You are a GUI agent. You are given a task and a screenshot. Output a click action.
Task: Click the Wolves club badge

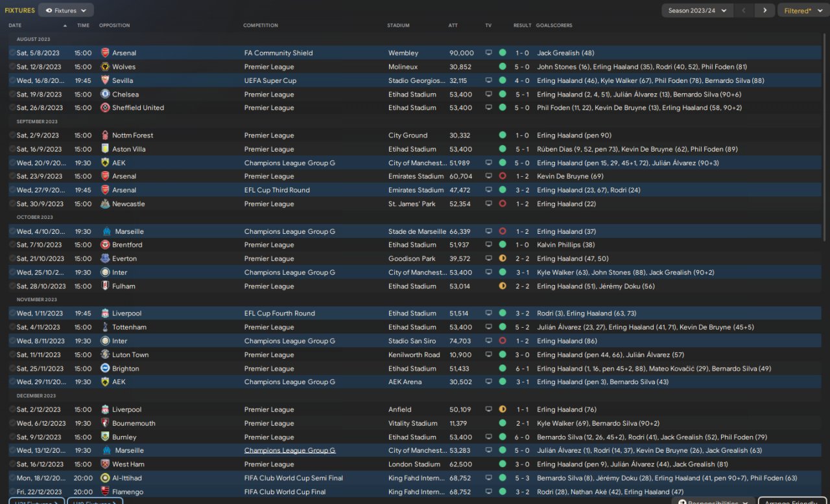tap(105, 67)
